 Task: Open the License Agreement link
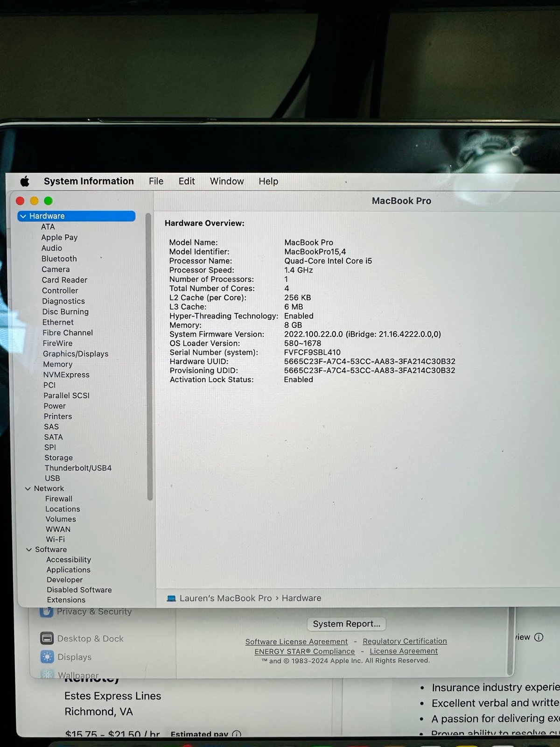tap(404, 651)
